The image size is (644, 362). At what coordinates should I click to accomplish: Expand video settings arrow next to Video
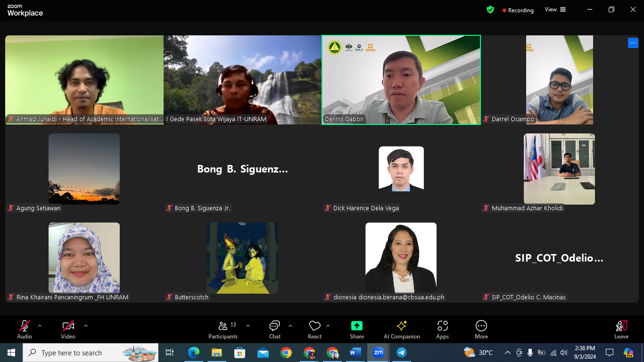click(85, 326)
